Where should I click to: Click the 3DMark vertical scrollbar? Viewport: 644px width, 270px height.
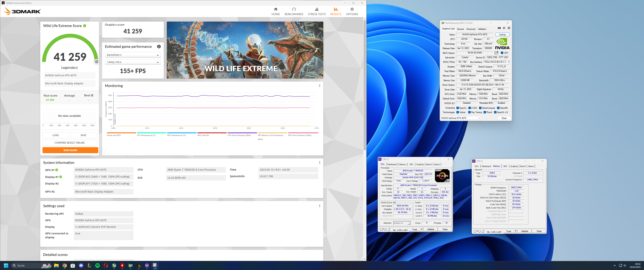[x=365, y=85]
